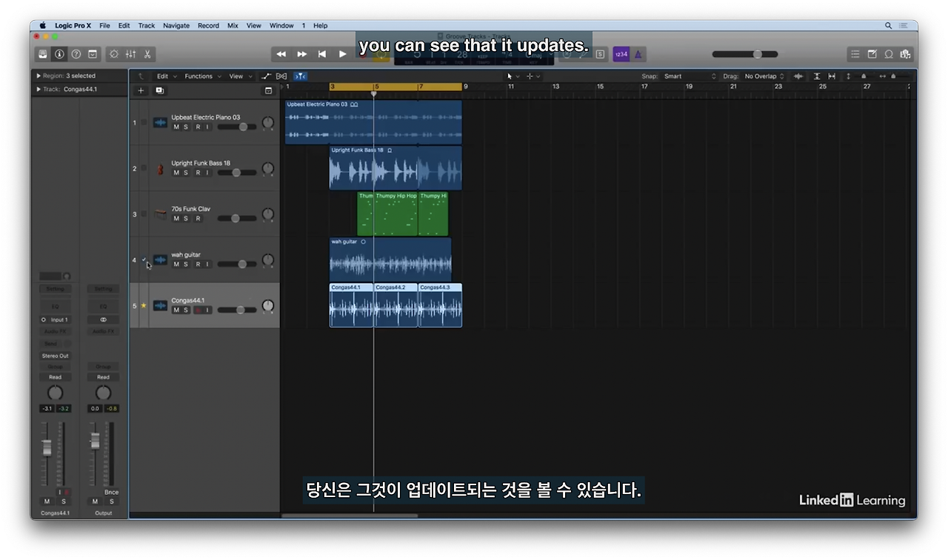Image resolution: width=948 pixels, height=560 pixels.
Task: Open the Snap Smart dropdown
Action: (690, 76)
